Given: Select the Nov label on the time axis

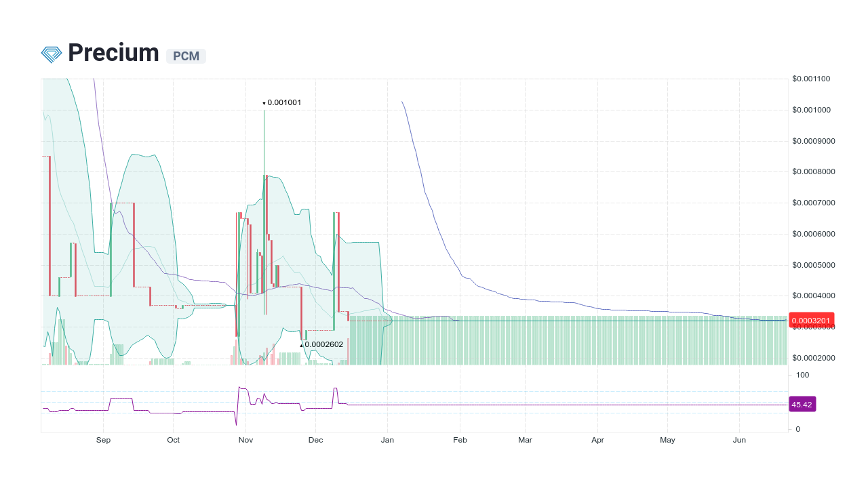Looking at the screenshot, I should click(245, 440).
